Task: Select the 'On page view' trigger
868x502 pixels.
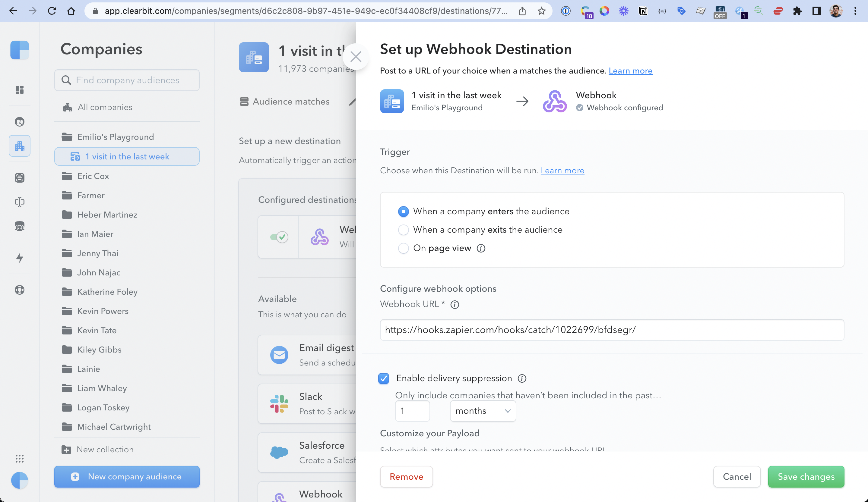Action: pyautogui.click(x=403, y=248)
